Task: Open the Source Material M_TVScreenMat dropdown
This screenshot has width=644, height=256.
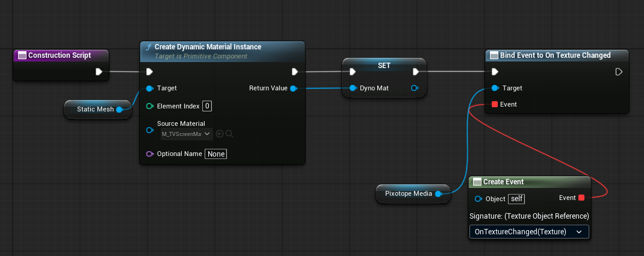Action: tap(187, 134)
